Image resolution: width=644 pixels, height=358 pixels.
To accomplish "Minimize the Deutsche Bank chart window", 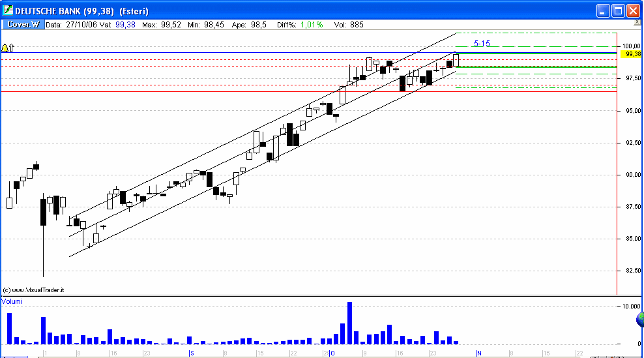I will pyautogui.click(x=602, y=10).
